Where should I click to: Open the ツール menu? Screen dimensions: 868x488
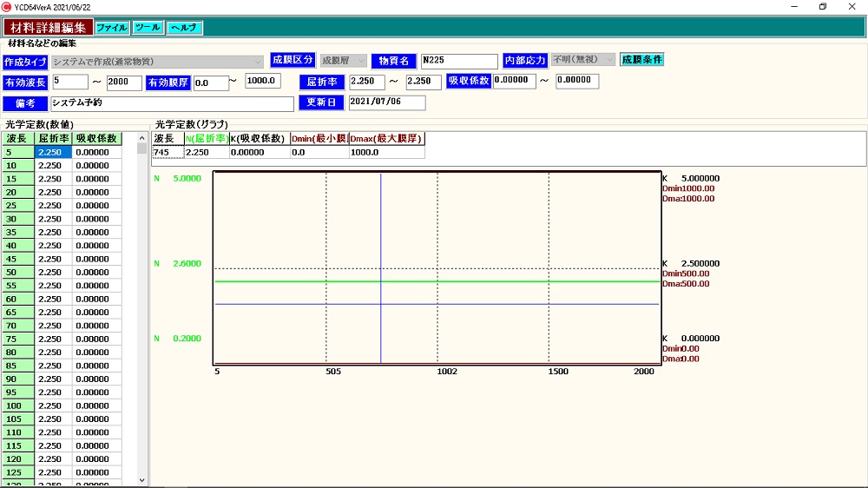pyautogui.click(x=148, y=28)
